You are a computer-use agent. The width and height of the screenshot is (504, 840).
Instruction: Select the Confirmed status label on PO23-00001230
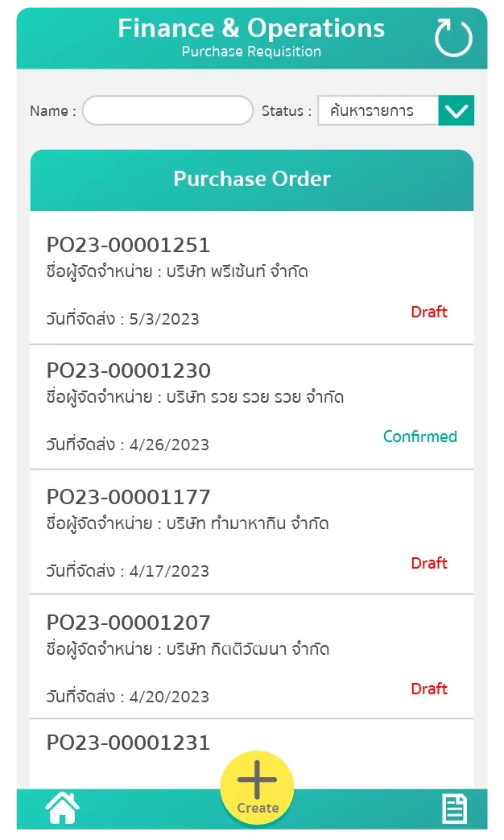coord(420,437)
